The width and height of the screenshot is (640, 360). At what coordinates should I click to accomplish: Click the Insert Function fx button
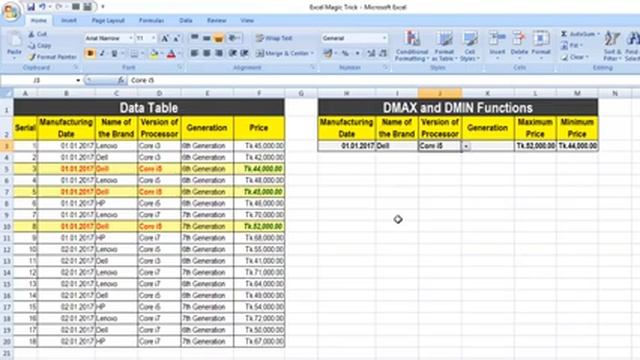121,80
